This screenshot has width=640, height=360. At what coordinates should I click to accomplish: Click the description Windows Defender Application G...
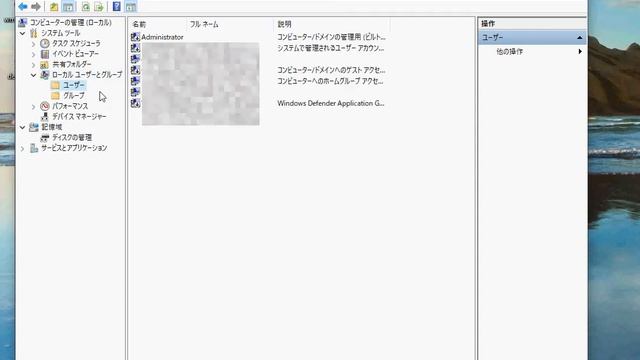point(331,103)
